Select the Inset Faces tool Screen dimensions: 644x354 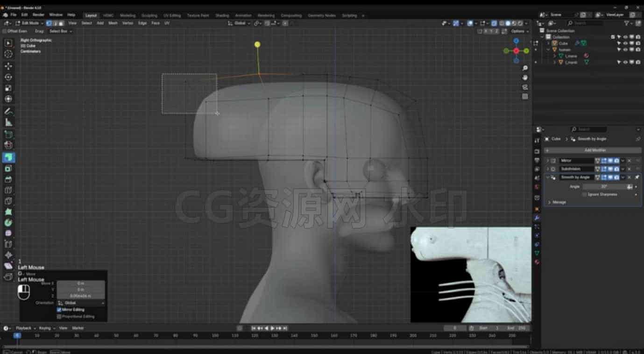[x=8, y=169]
